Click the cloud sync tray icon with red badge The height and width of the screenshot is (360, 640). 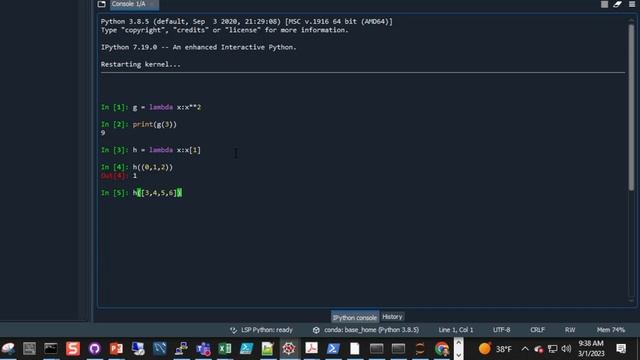(x=539, y=349)
